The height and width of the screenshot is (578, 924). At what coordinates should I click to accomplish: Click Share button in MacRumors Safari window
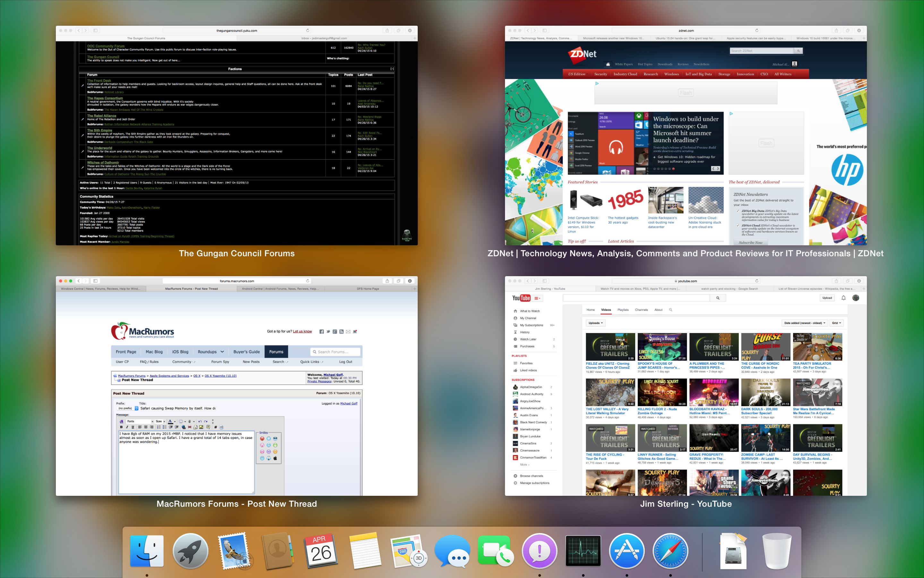pos(387,281)
